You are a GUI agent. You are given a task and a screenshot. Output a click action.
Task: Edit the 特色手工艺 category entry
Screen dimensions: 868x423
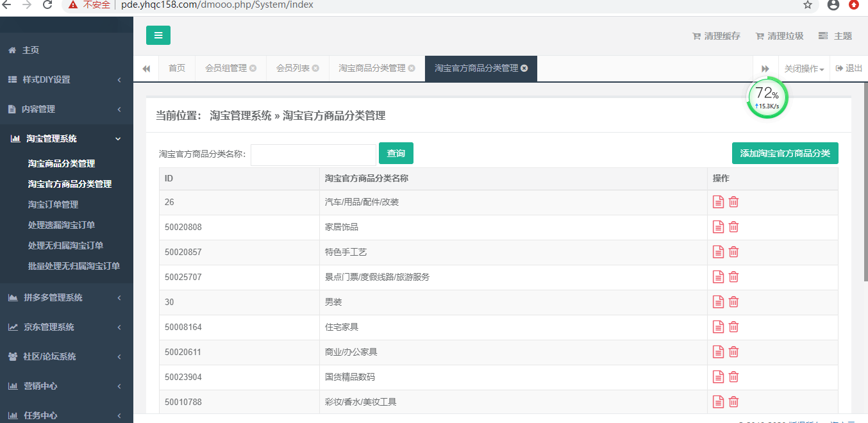pos(719,252)
